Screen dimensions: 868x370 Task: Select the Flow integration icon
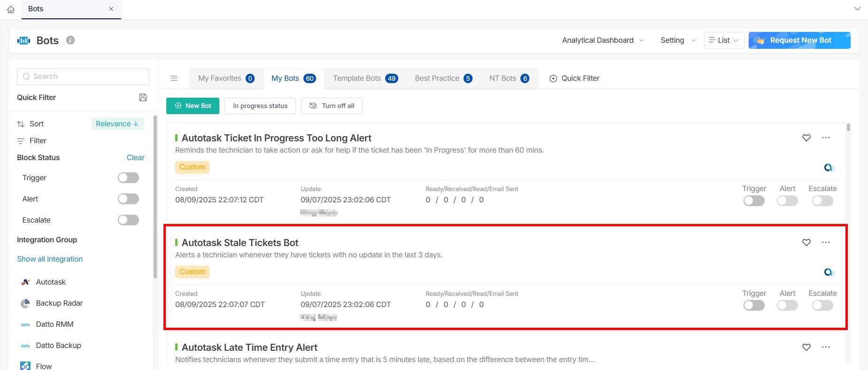[25, 366]
